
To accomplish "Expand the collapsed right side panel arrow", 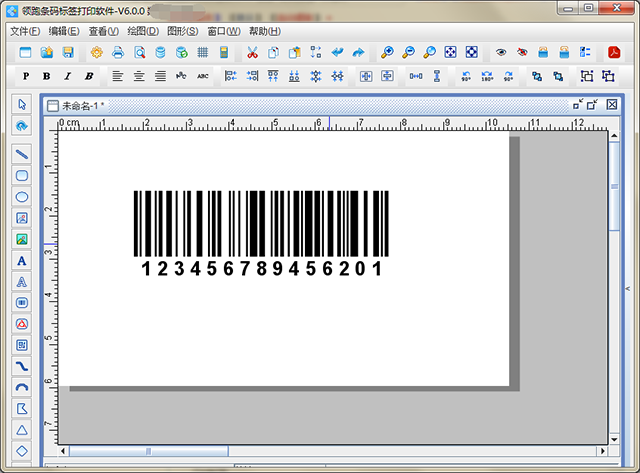I will click(628, 289).
